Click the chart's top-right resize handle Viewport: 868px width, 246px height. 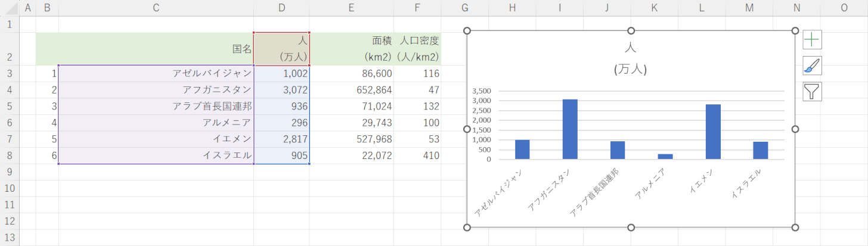pyautogui.click(x=795, y=31)
